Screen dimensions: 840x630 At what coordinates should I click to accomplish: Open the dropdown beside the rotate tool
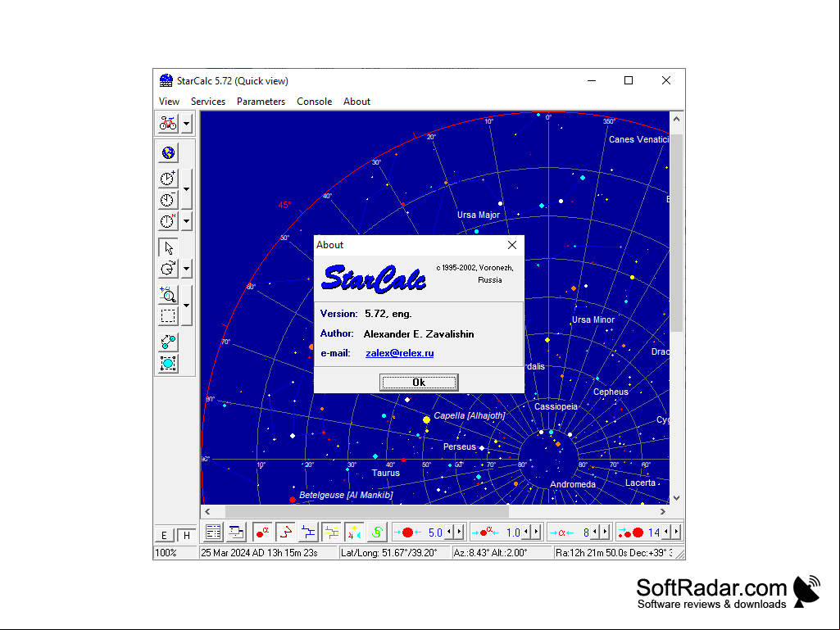click(x=186, y=269)
